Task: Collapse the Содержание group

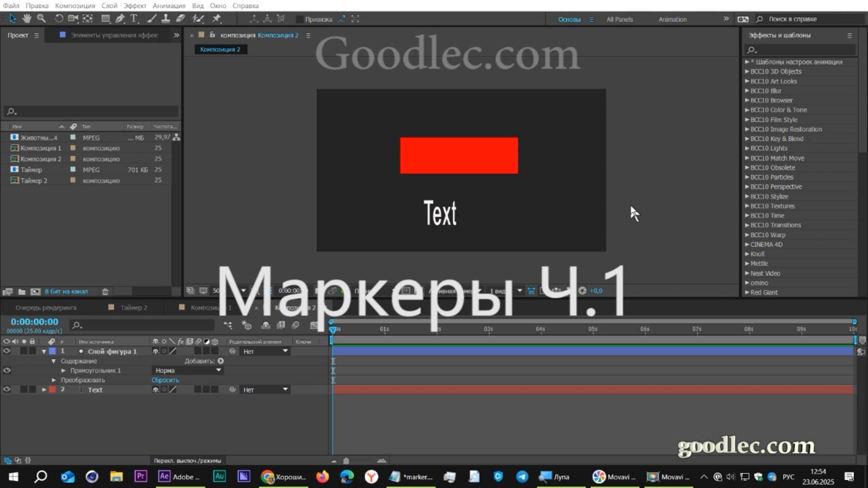Action: tap(53, 361)
